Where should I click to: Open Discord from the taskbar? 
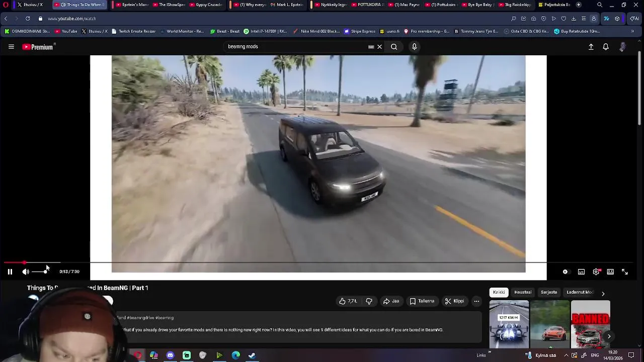click(x=170, y=355)
